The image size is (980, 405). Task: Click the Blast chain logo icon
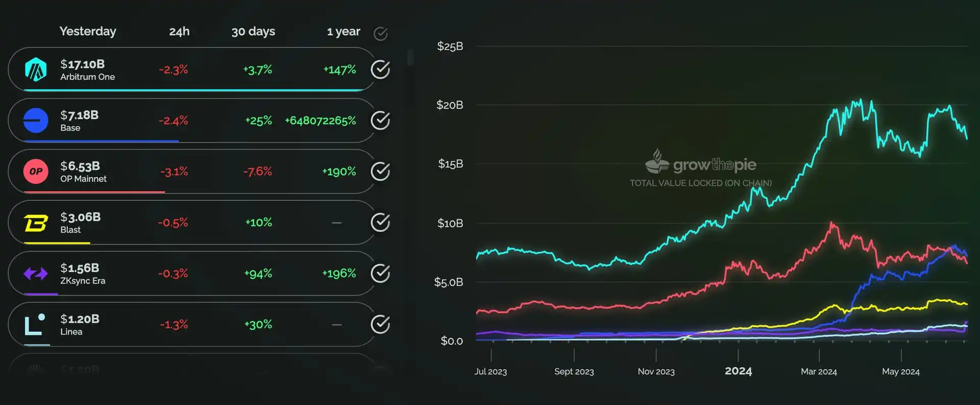pos(36,223)
